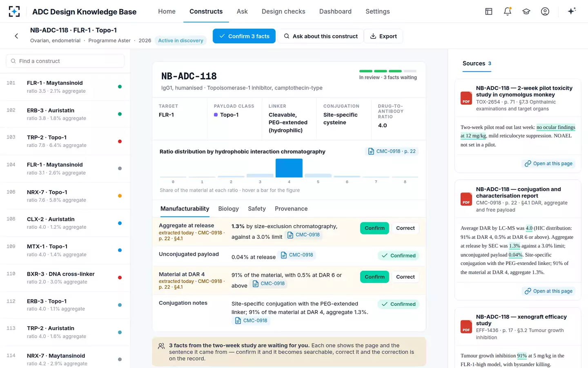Open CMC-0918 citation in Unconjugated payload row
The width and height of the screenshot is (588, 368).
point(297,255)
